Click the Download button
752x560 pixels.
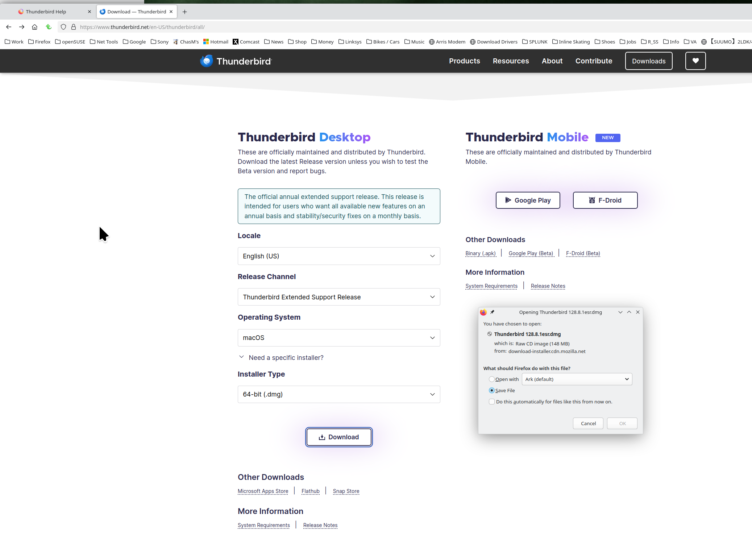click(x=338, y=437)
